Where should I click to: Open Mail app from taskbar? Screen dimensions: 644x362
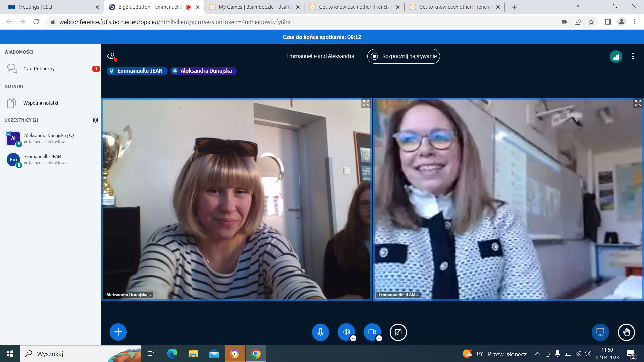click(x=214, y=354)
